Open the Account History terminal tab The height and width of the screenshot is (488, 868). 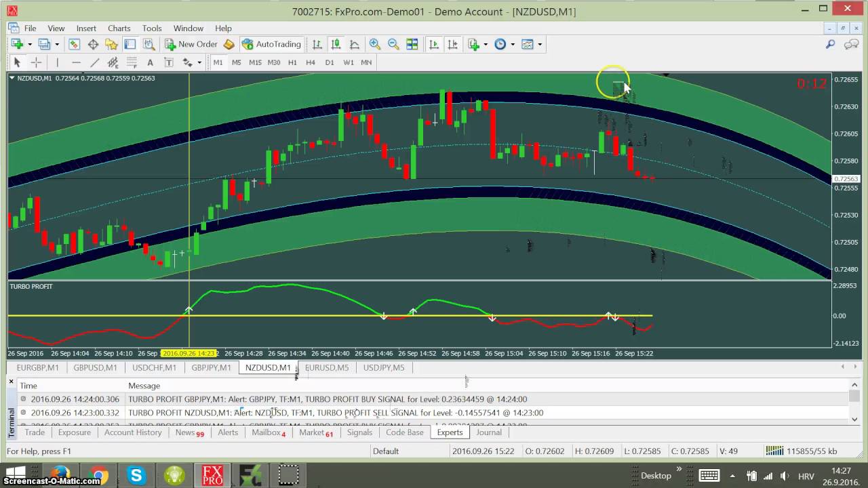[x=133, y=432]
